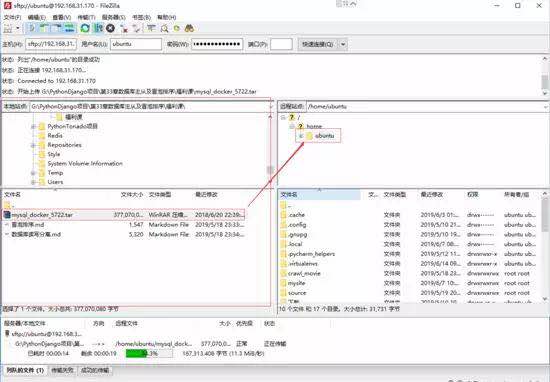550x382 pixels.
Task: Select the .config remote folder
Action: 297,224
